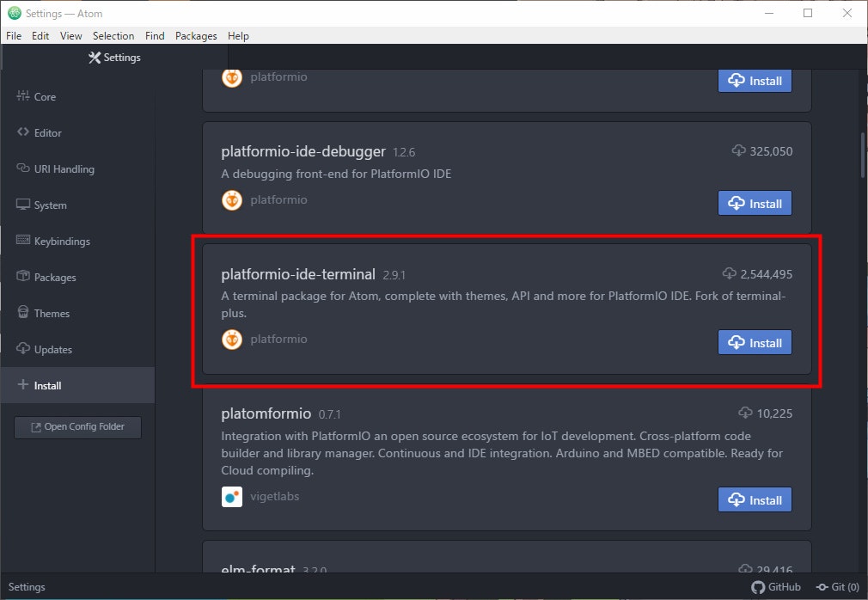The width and height of the screenshot is (868, 600).
Task: Click the cloud icon on terminal Install button
Action: 737,342
